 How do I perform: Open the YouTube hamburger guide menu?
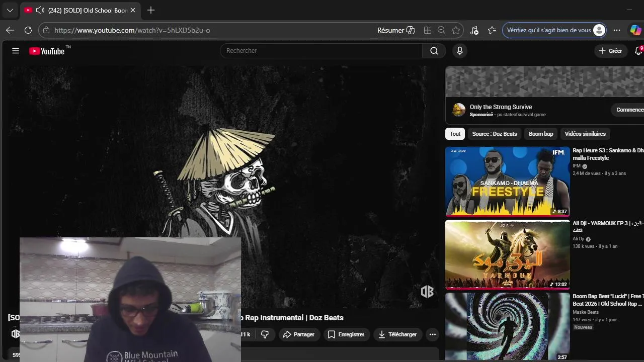tap(16, 51)
